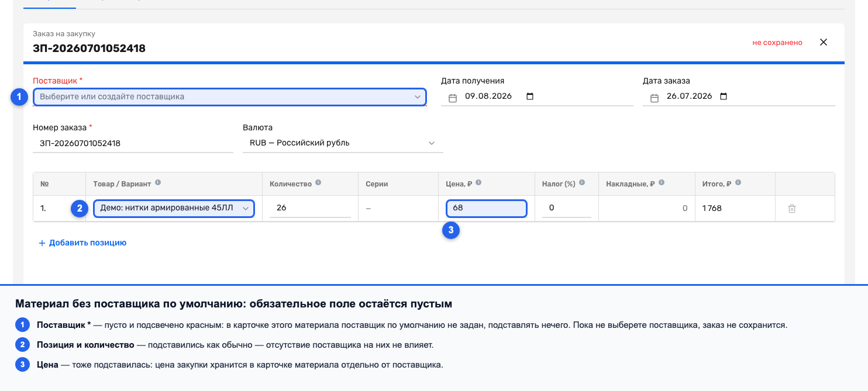
Task: Edit price field with value 68
Action: click(x=487, y=209)
